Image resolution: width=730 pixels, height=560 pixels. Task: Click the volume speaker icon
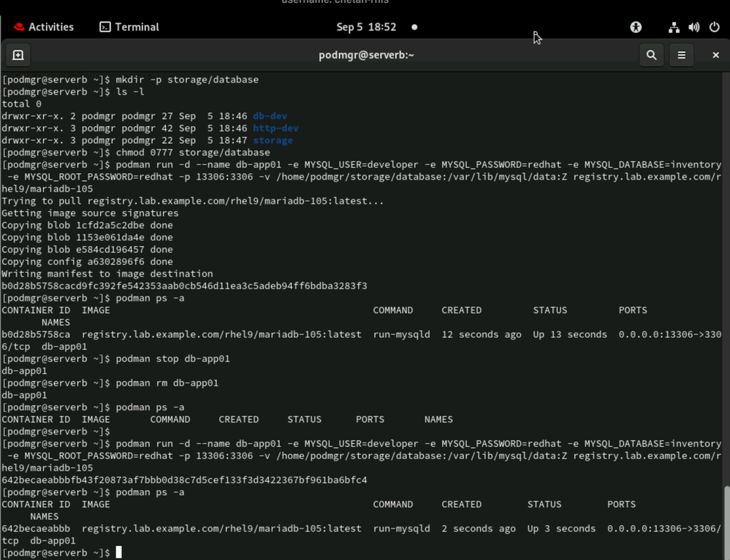pos(693,27)
